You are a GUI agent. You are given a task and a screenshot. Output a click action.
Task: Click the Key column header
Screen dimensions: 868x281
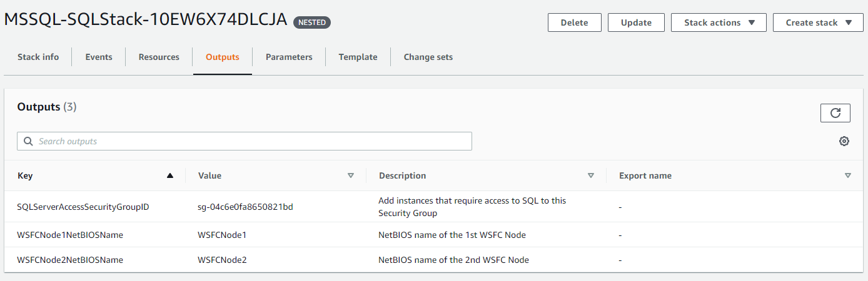click(x=25, y=175)
